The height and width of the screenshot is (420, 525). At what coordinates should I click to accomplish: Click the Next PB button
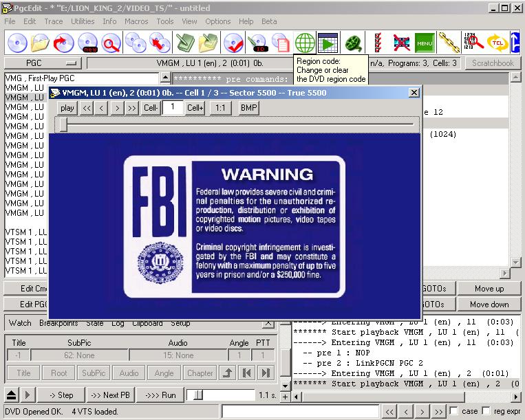[111, 395]
